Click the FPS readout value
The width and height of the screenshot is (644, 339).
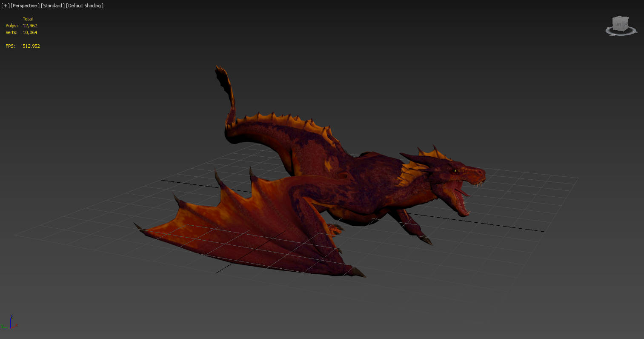coord(31,46)
